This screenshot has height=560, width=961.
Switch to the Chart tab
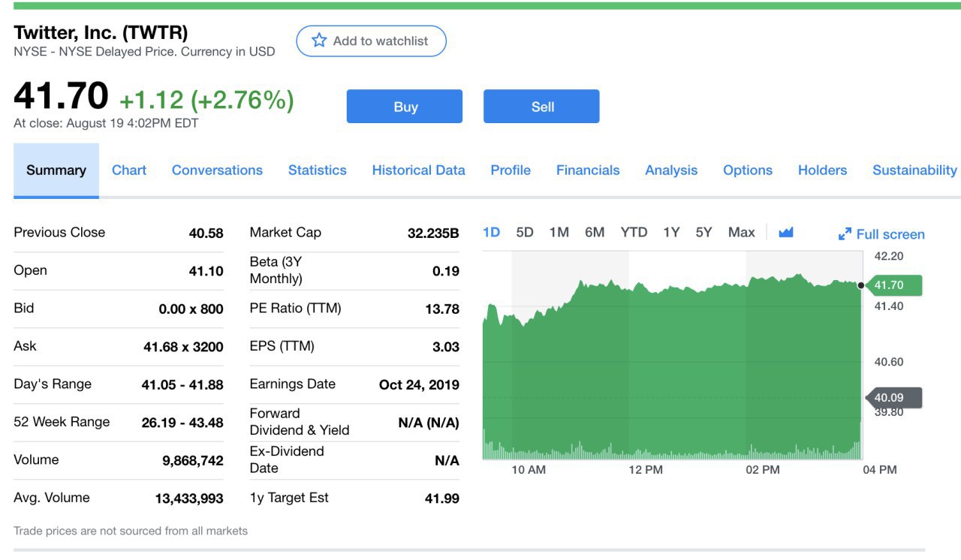pyautogui.click(x=129, y=170)
